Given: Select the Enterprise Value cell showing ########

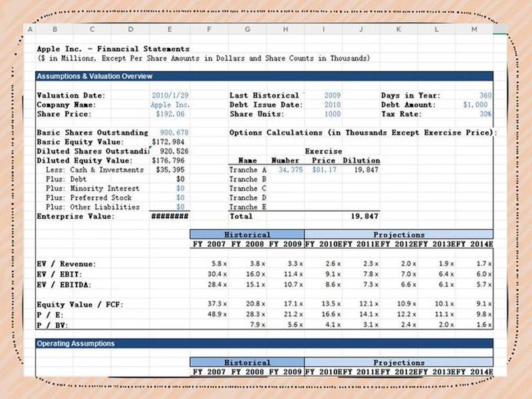Looking at the screenshot, I should [170, 217].
